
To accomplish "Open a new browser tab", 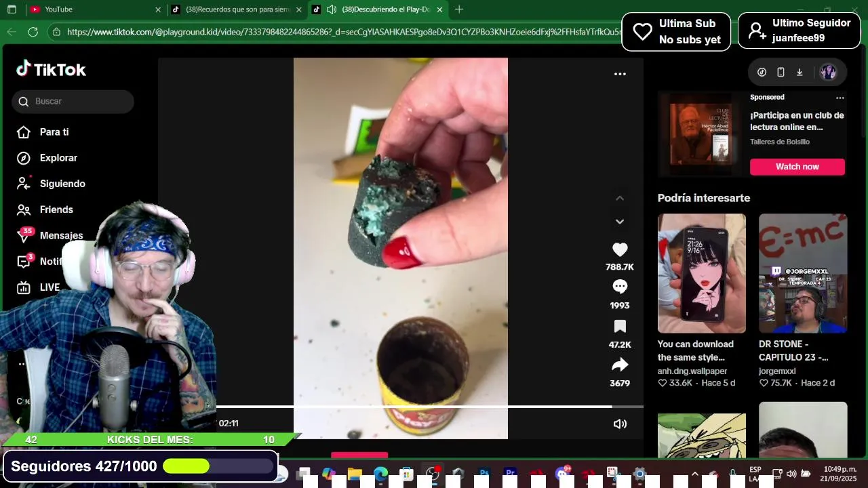I will tap(459, 9).
